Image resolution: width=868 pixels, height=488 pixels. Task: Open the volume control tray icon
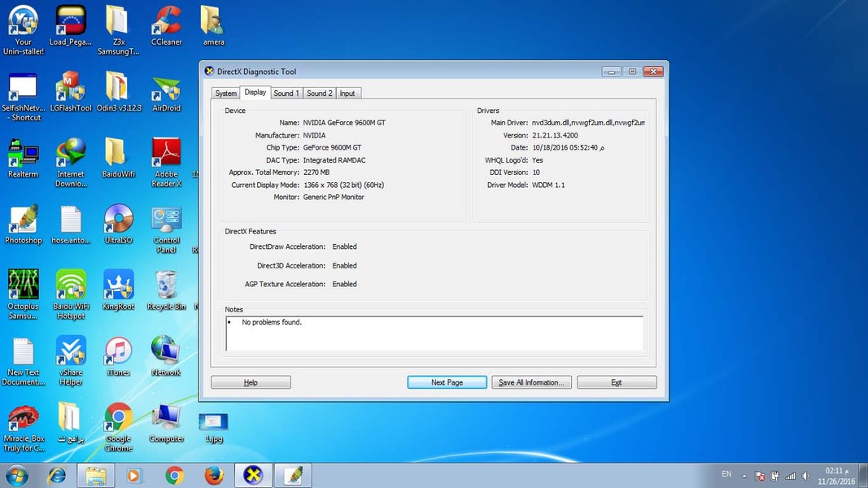click(806, 477)
